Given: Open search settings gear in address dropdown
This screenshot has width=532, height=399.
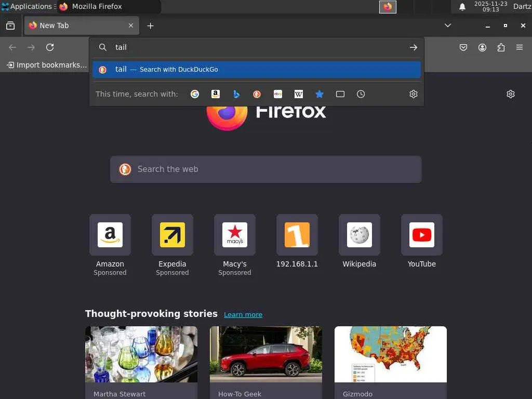Looking at the screenshot, I should pyautogui.click(x=413, y=94).
